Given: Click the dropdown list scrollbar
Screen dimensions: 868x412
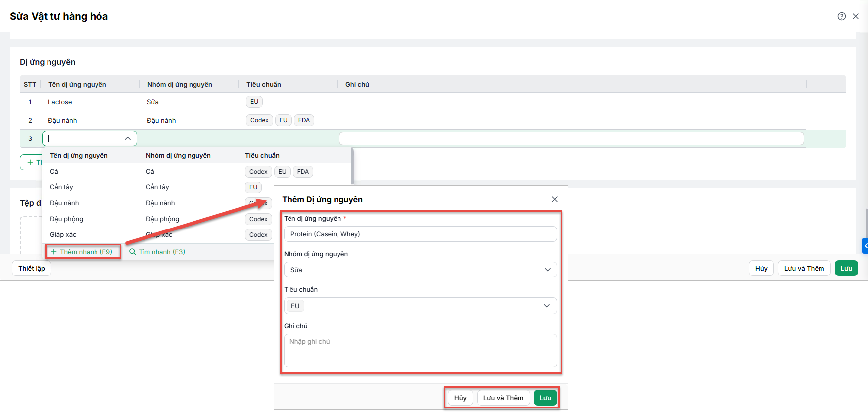Looking at the screenshot, I should coord(352,166).
